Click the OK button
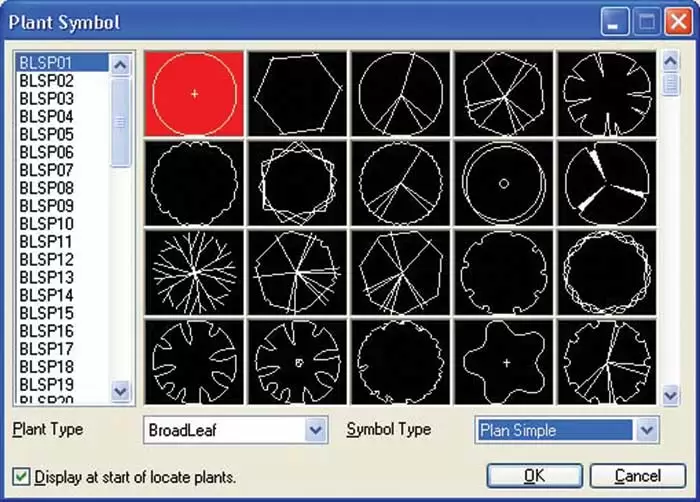Viewport: 700px width, 502px height. coord(533,475)
